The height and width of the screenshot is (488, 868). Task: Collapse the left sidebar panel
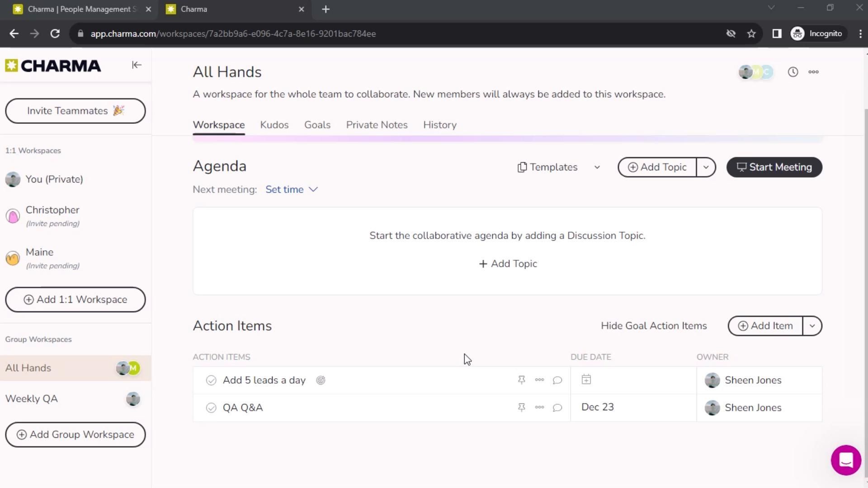(137, 65)
